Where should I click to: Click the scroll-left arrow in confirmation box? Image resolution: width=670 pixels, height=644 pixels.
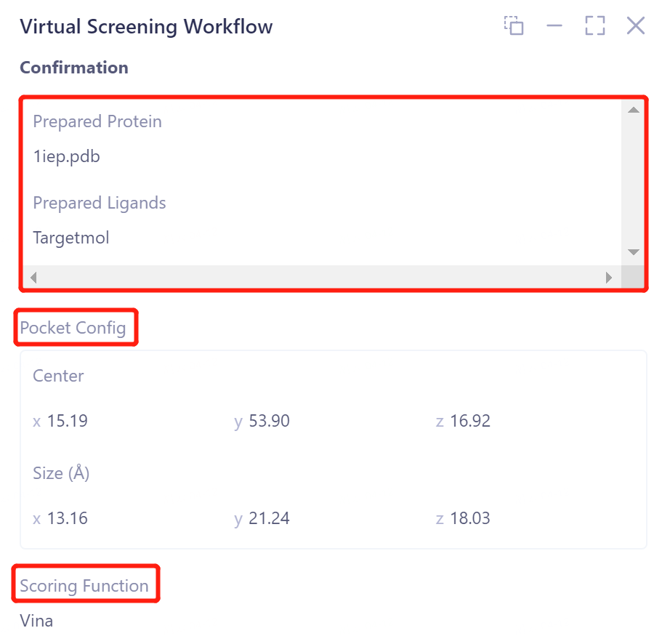(x=33, y=278)
